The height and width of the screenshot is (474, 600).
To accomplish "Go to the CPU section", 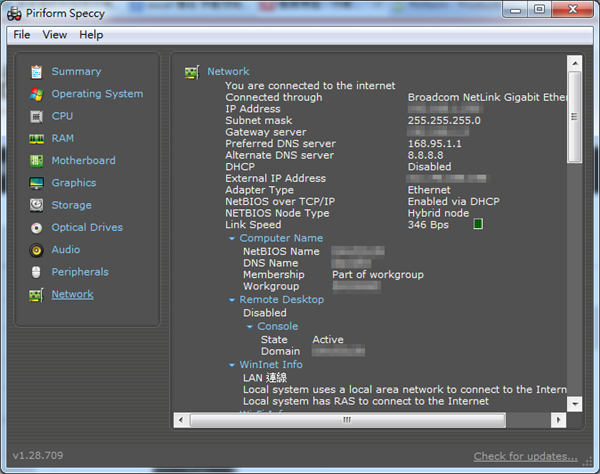I will point(62,116).
